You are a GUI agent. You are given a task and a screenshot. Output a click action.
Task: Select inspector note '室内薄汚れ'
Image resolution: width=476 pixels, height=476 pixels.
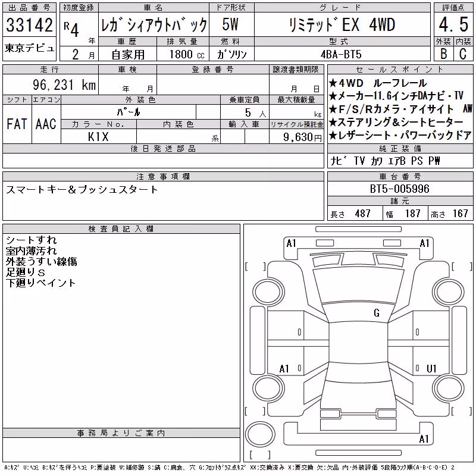32,250
